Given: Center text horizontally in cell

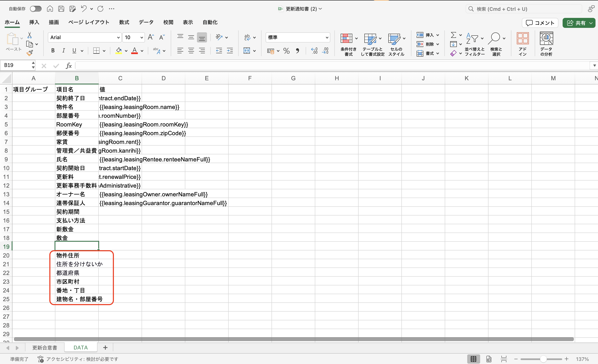Looking at the screenshot, I should pyautogui.click(x=191, y=51).
